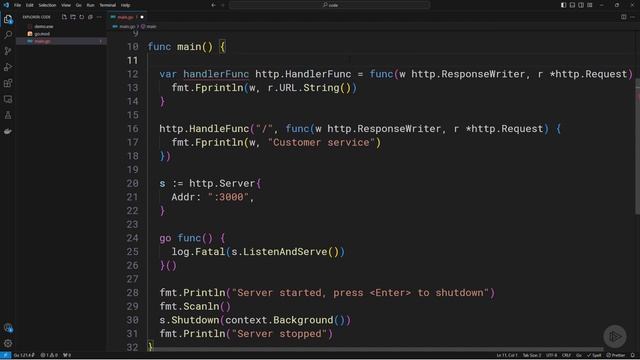Split the editor to the right
640x360 pixels.
click(623, 17)
